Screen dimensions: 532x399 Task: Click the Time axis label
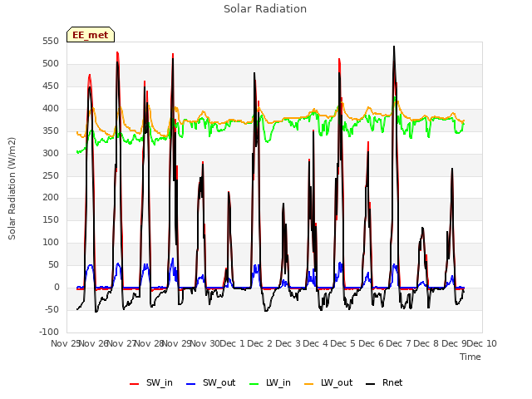click(x=470, y=357)
